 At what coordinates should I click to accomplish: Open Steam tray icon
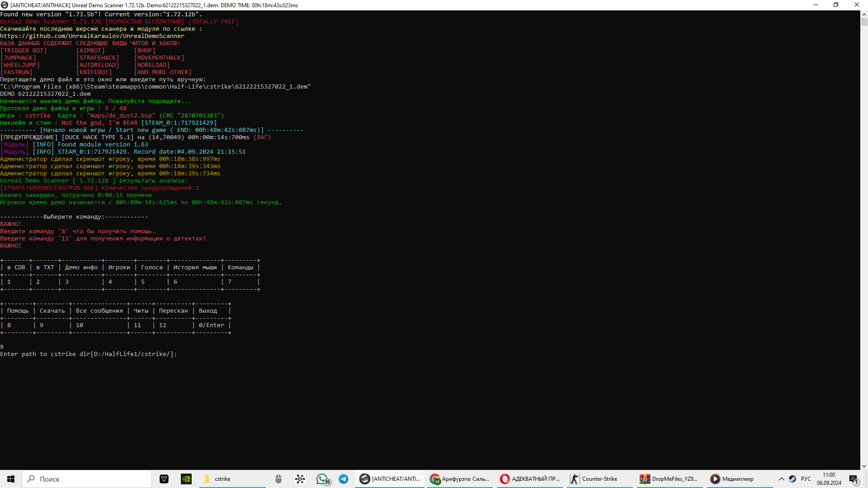point(793,479)
